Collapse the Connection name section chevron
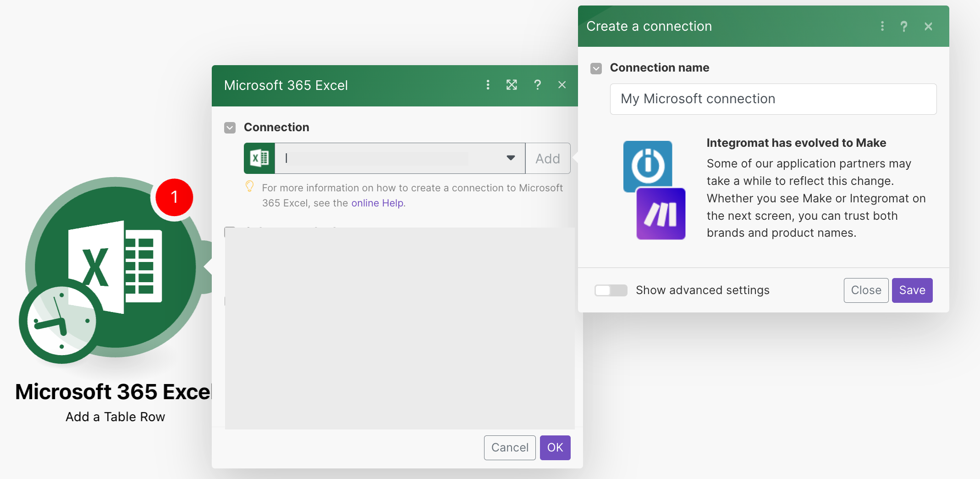 (x=596, y=68)
